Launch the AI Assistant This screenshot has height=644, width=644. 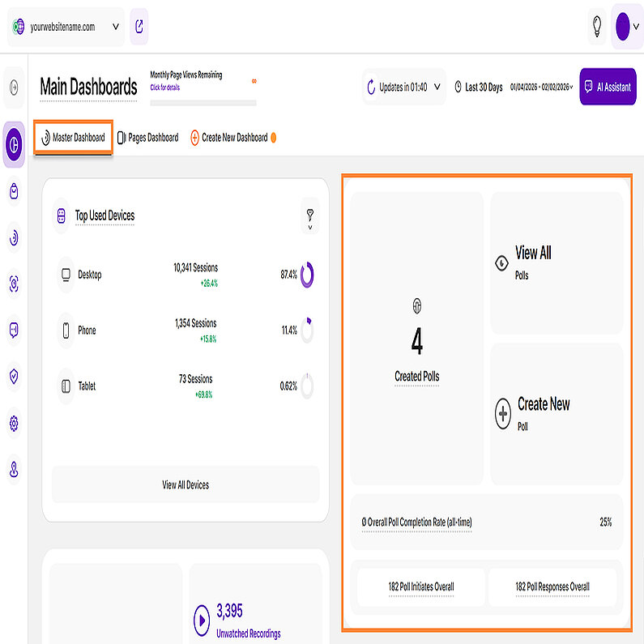tap(608, 87)
